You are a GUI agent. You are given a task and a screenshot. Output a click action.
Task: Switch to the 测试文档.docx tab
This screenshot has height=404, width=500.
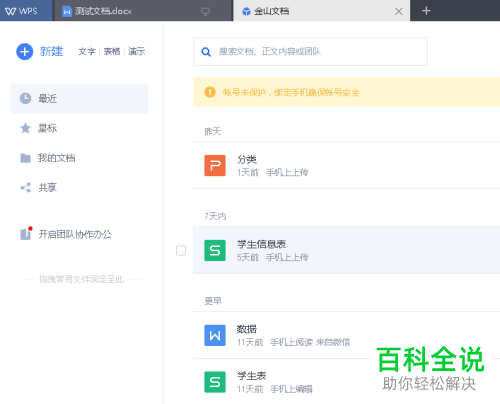click(x=143, y=11)
